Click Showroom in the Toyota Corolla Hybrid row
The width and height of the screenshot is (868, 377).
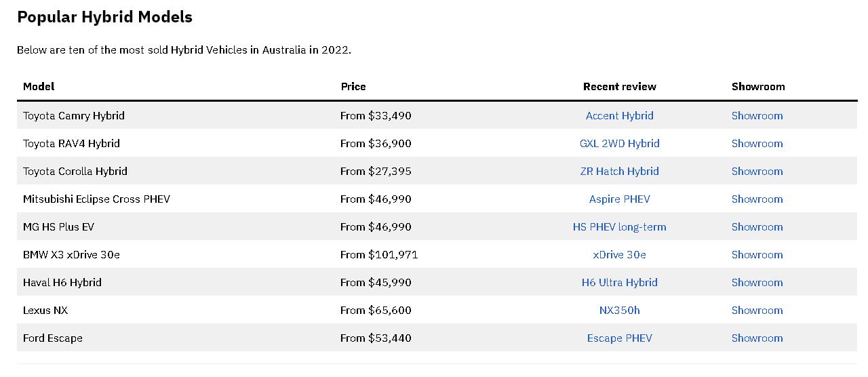coord(757,171)
